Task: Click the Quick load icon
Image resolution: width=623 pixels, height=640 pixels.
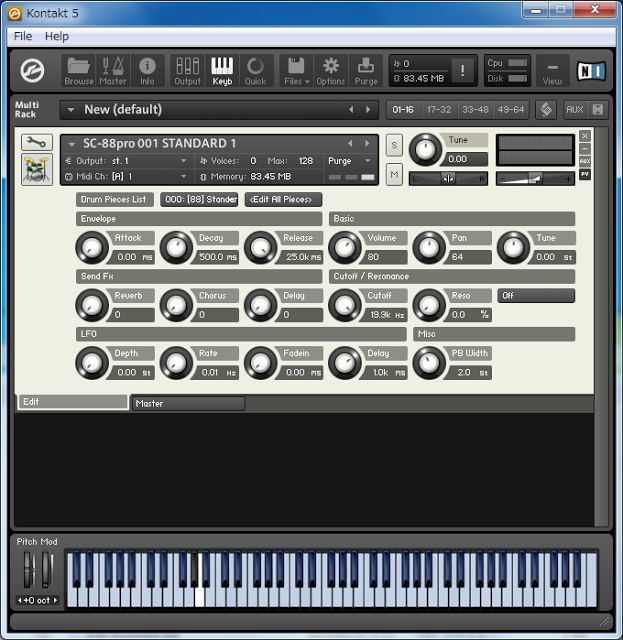Action: [255, 70]
